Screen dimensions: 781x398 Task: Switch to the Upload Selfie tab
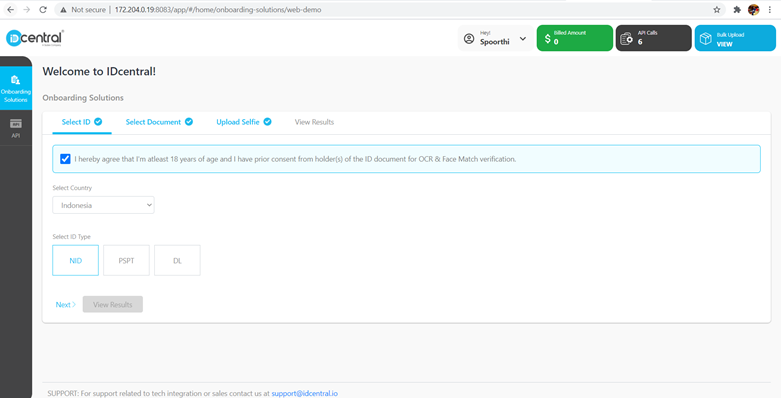pos(244,122)
